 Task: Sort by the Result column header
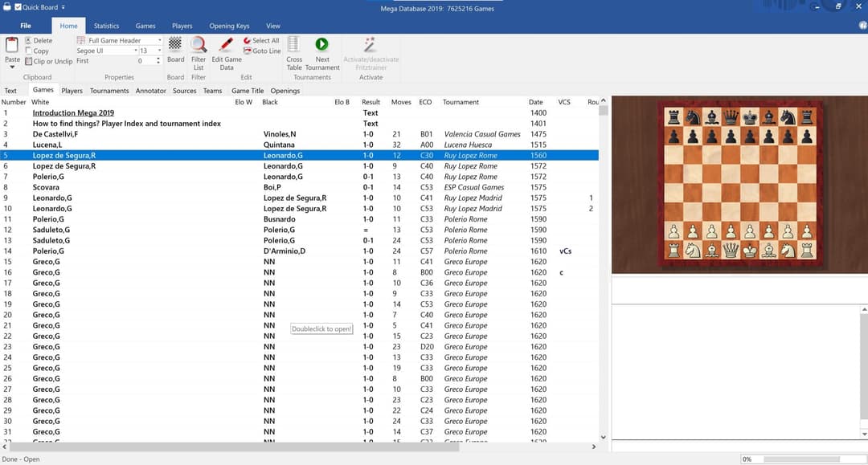(x=371, y=102)
